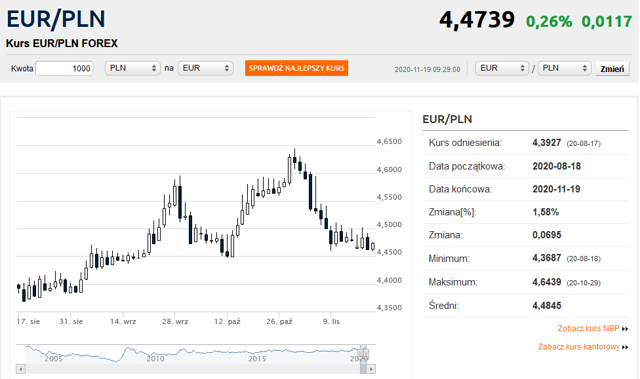This screenshot has height=379, width=640.
Task: Open the Zobacz kurs NBP link
Action: coord(588,329)
